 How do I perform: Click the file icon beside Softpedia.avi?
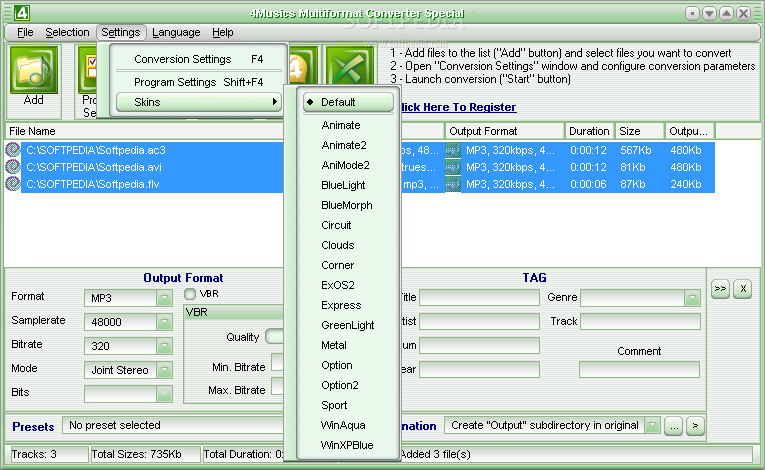13,167
